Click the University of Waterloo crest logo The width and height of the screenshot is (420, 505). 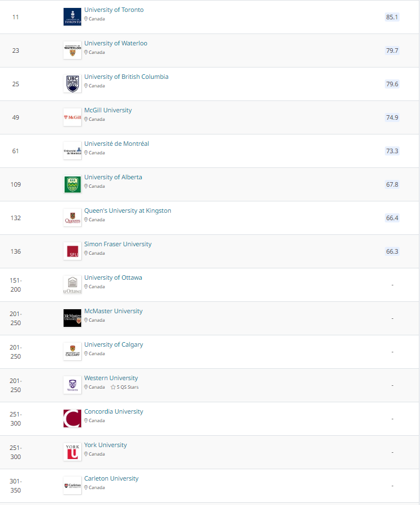pos(72,51)
